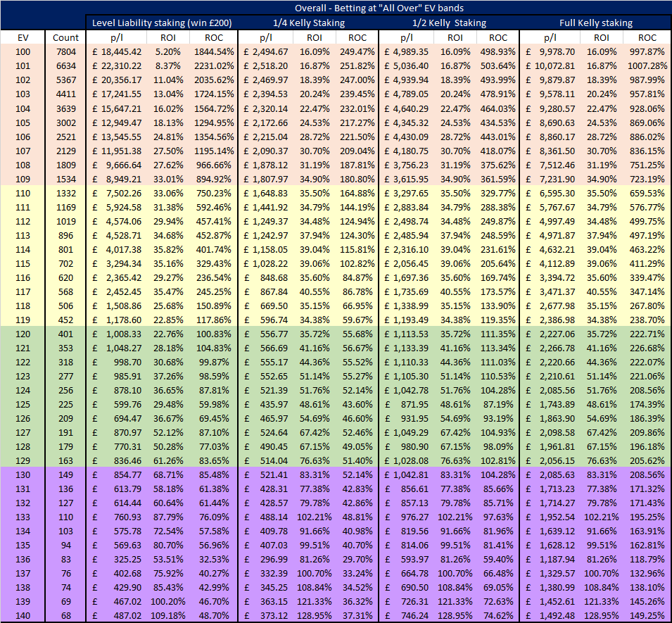Viewport: 672px width, 623px height.
Task: Click the count cell reading 7804
Action: point(66,52)
